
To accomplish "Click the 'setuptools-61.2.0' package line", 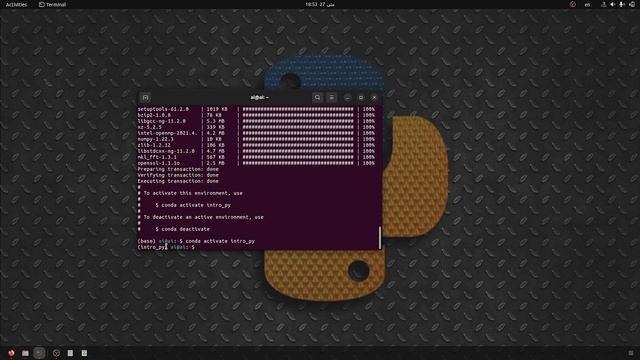I will 256,109.
